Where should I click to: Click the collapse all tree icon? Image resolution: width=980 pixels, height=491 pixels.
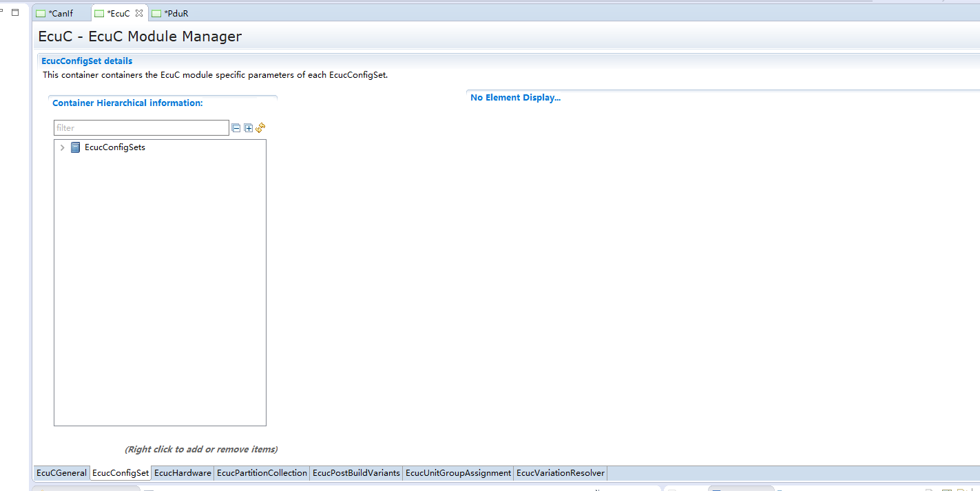pos(236,128)
